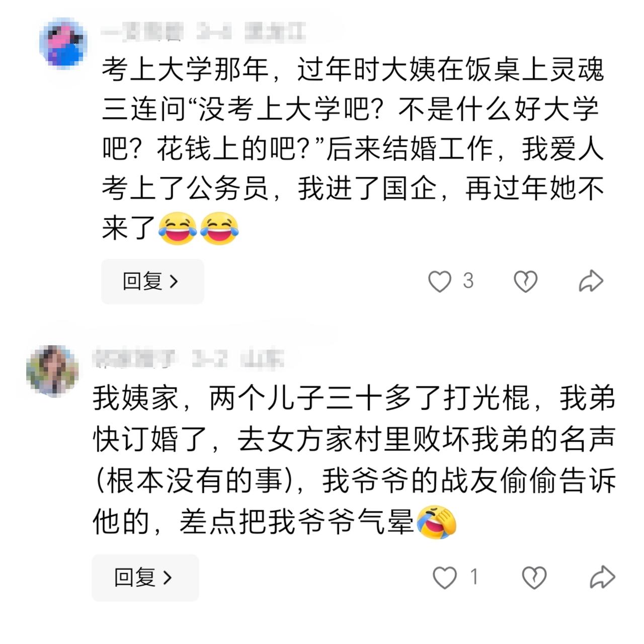The image size is (644, 644).
Task: Open the first commenter's pixelated avatar
Action: click(x=63, y=42)
